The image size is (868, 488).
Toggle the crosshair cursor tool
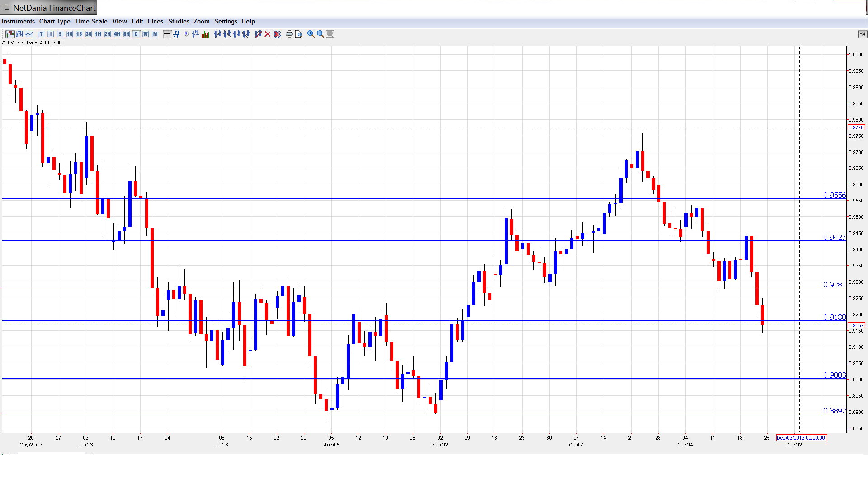[167, 34]
